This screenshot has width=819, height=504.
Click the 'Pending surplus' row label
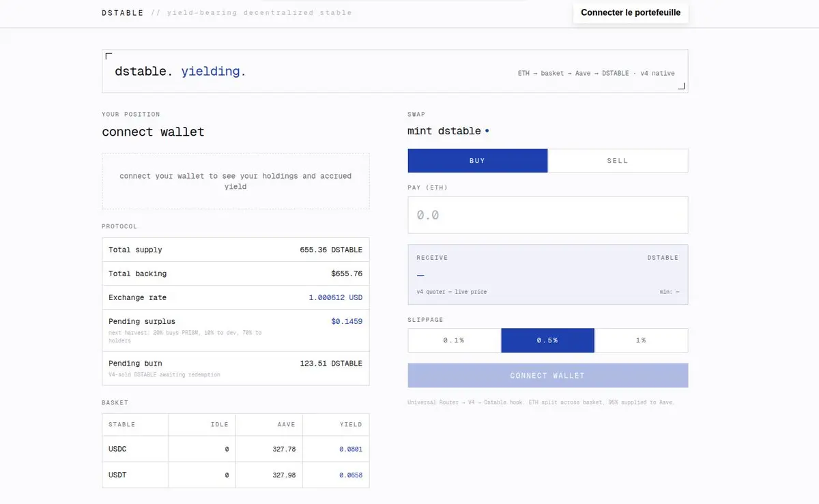[x=142, y=321]
